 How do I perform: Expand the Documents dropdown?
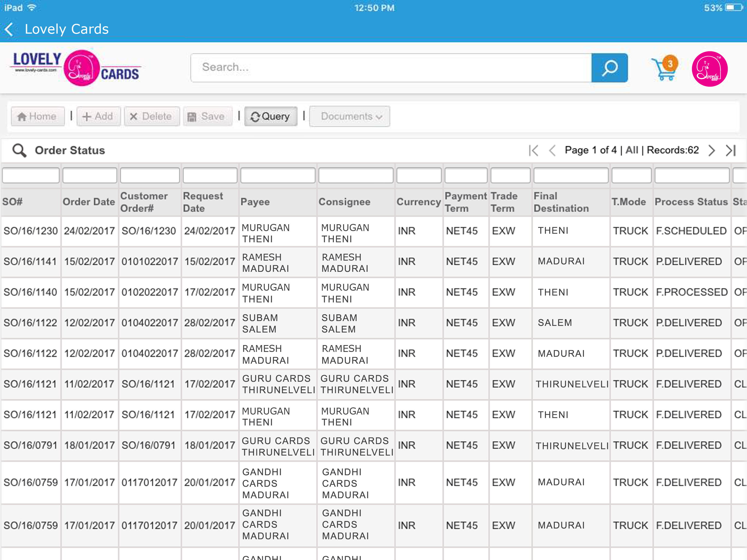coord(349,116)
